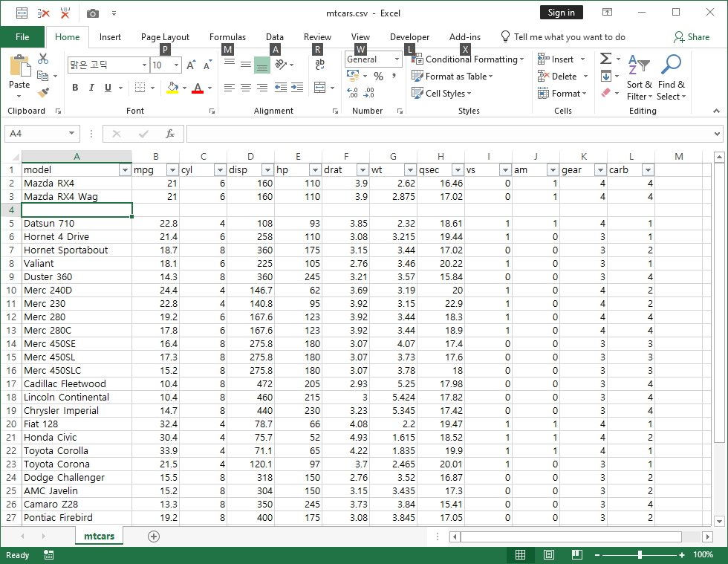This screenshot has width=728, height=564.
Task: Increase font size with the larger A
Action: (191, 65)
